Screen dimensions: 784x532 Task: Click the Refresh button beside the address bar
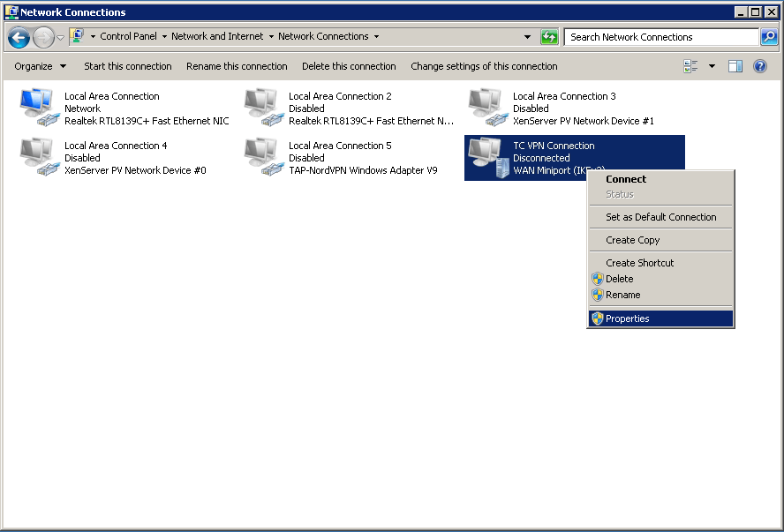[x=549, y=37]
